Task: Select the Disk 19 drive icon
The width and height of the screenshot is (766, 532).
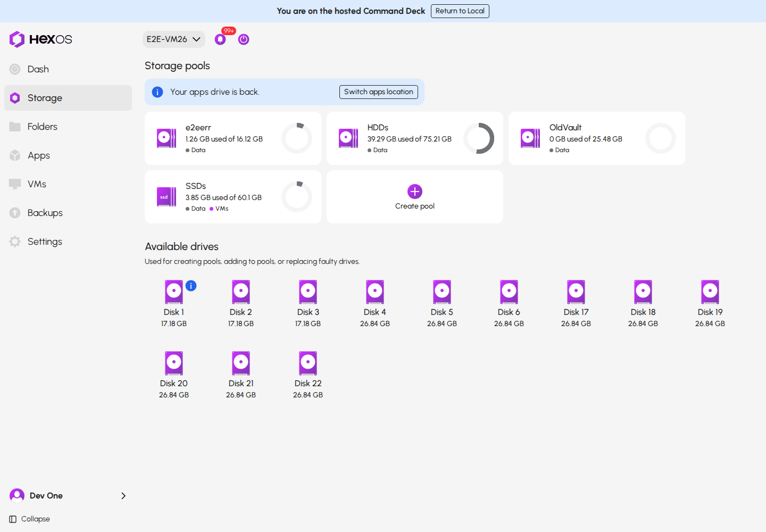Action: coord(710,292)
